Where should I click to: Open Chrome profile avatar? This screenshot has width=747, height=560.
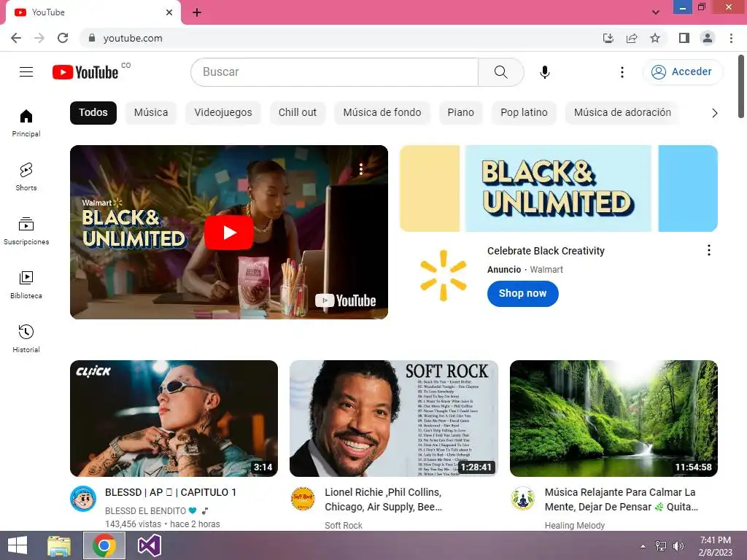[x=708, y=38]
